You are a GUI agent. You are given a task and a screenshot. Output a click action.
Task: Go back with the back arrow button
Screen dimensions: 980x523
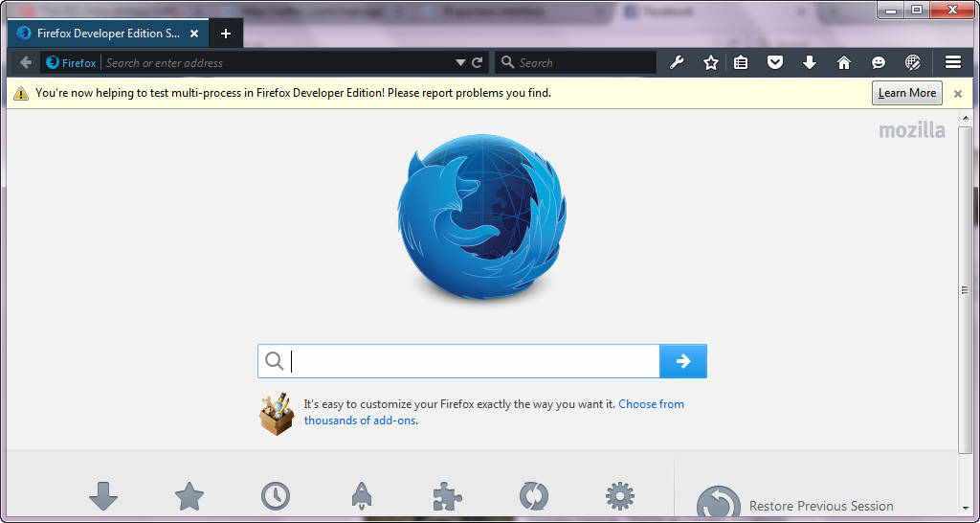click(x=26, y=62)
